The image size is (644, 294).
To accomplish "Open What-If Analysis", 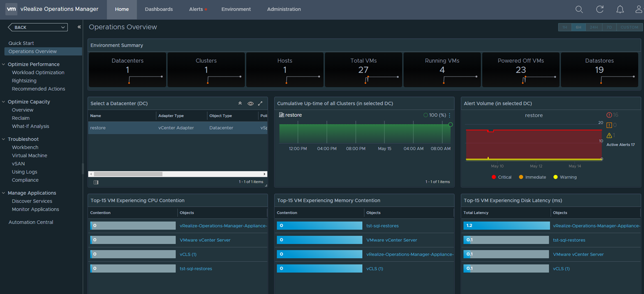I will point(30,126).
